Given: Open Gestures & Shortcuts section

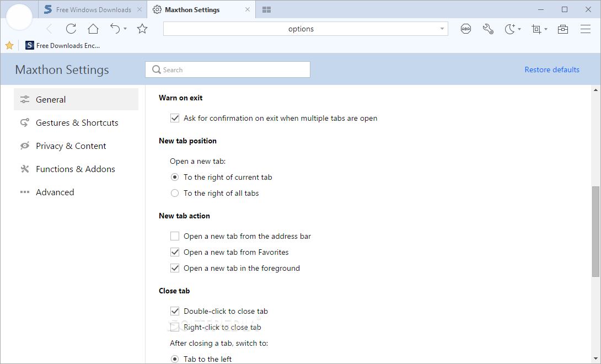Looking at the screenshot, I should point(76,123).
